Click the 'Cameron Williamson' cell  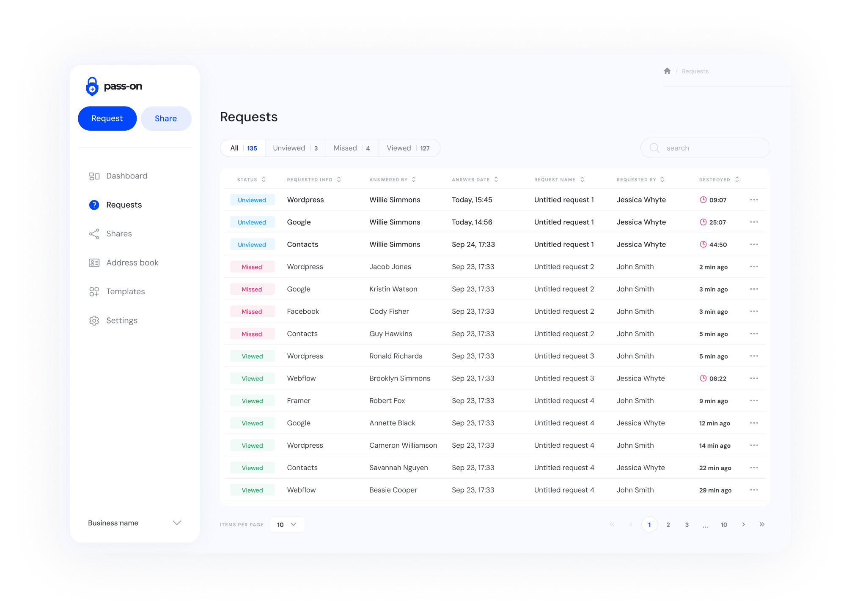click(403, 445)
